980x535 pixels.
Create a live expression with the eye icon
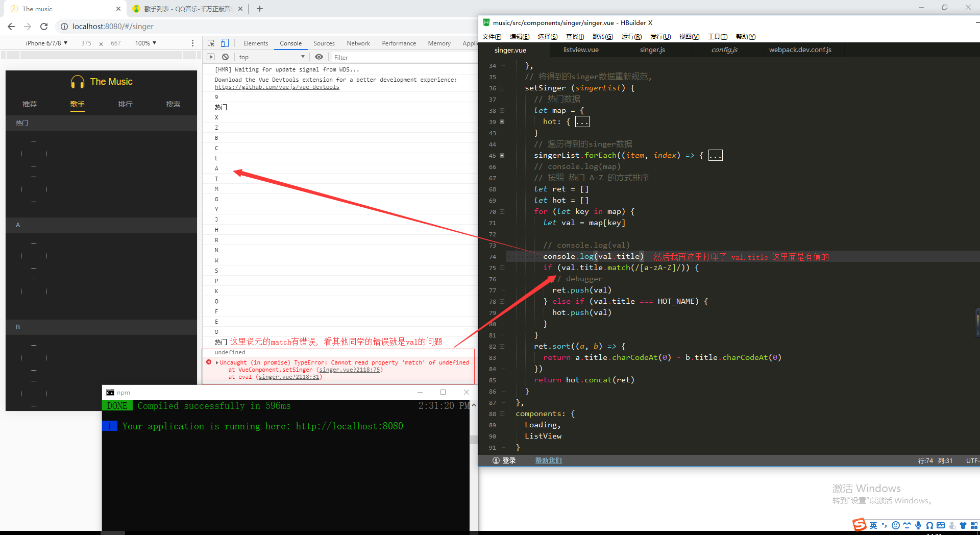tap(319, 57)
